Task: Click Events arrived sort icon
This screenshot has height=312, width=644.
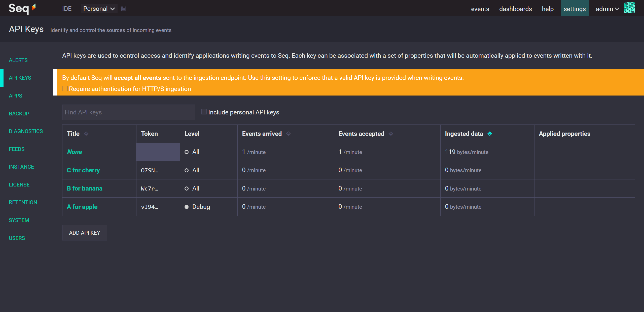Action: click(289, 134)
